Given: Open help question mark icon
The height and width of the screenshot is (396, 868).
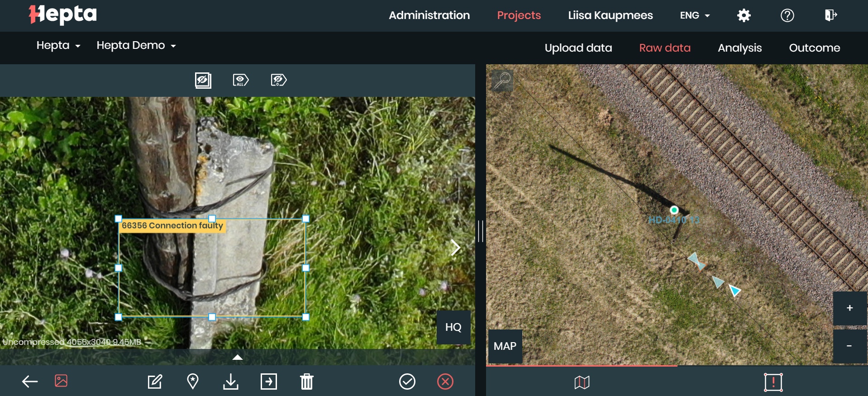Looking at the screenshot, I should coord(787,15).
